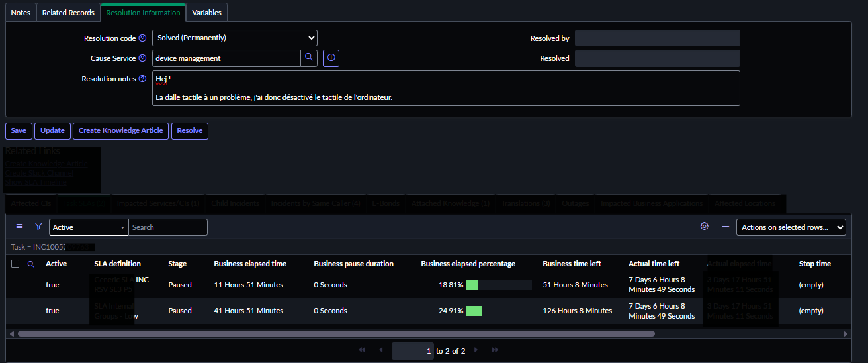
Task: Collapse the list with the minus icon
Action: click(x=726, y=227)
